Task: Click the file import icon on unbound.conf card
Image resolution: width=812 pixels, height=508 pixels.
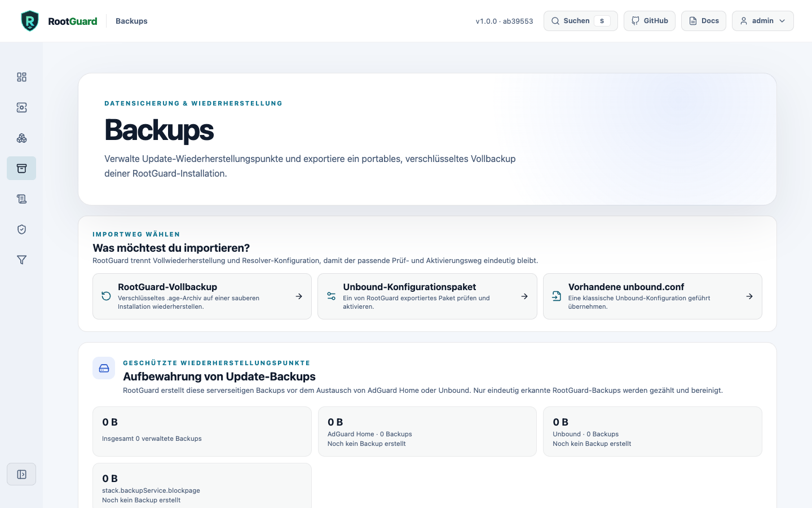Action: (557, 296)
